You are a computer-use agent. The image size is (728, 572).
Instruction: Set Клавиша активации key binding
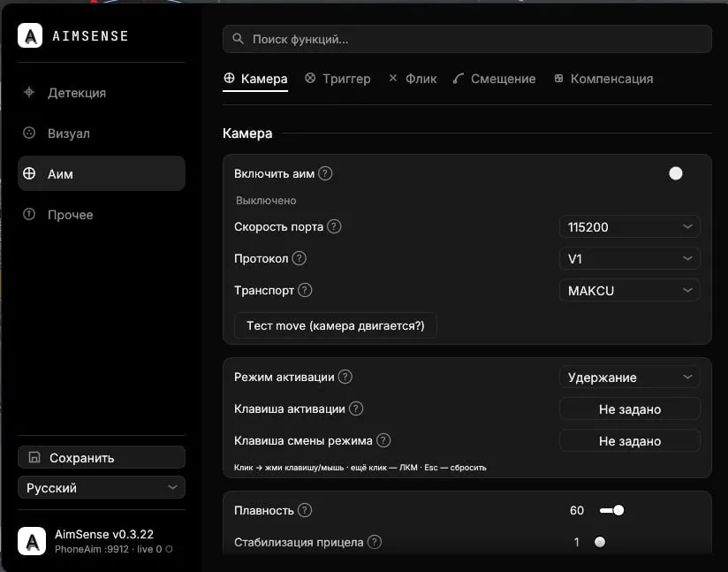(x=630, y=409)
